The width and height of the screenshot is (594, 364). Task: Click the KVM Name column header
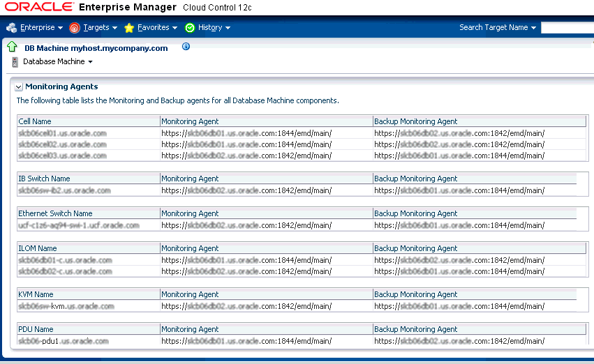(x=89, y=294)
